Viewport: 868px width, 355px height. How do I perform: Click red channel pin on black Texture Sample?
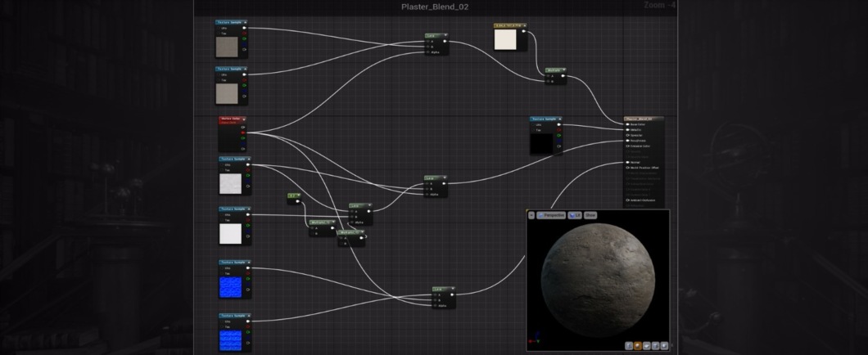click(558, 130)
